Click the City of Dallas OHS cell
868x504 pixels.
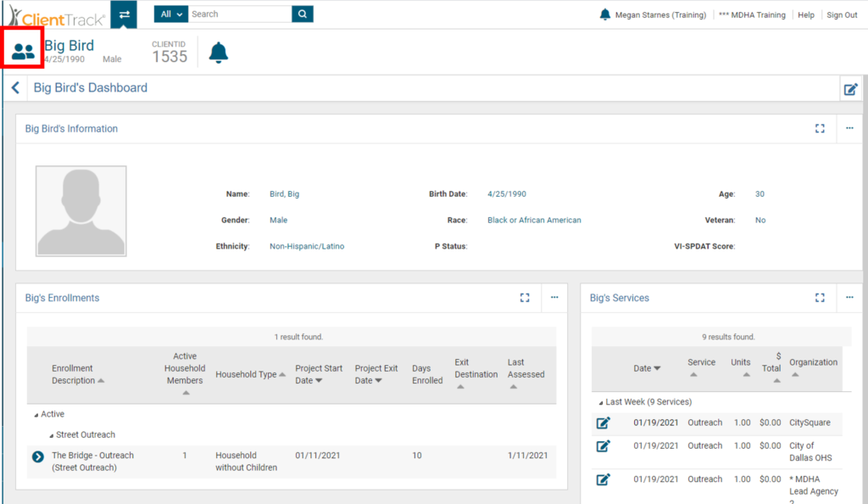pyautogui.click(x=810, y=451)
